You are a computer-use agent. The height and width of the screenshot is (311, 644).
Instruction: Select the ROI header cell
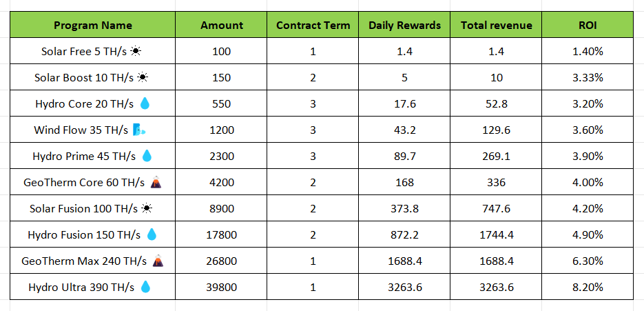[588, 26]
